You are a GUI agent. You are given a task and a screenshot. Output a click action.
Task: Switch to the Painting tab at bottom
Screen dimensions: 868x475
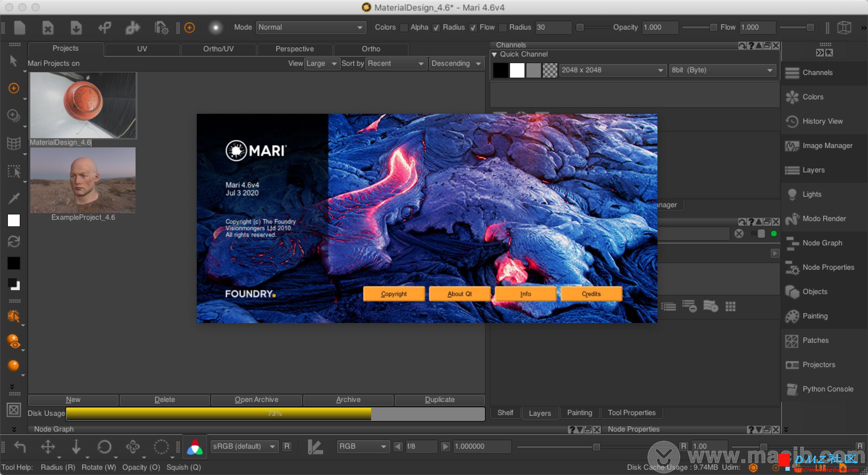[579, 413]
